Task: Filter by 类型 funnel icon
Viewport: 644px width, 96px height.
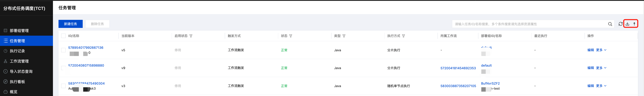Action: 344,36
